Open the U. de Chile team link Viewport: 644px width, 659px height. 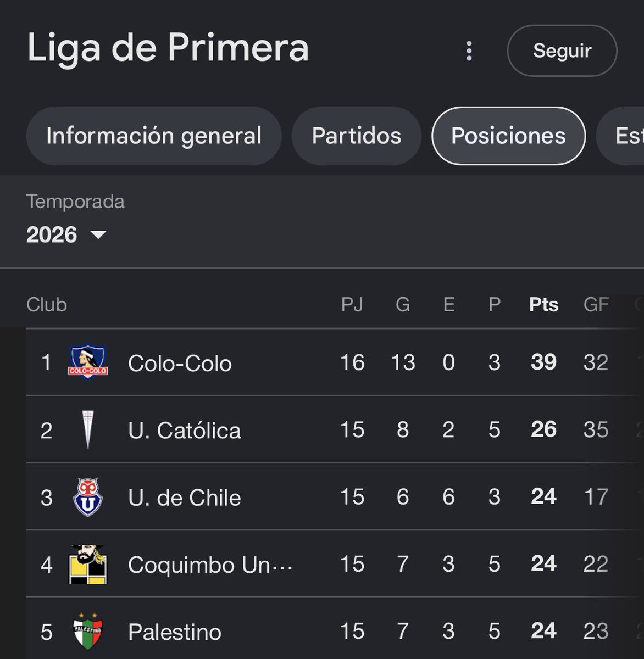[x=184, y=498]
